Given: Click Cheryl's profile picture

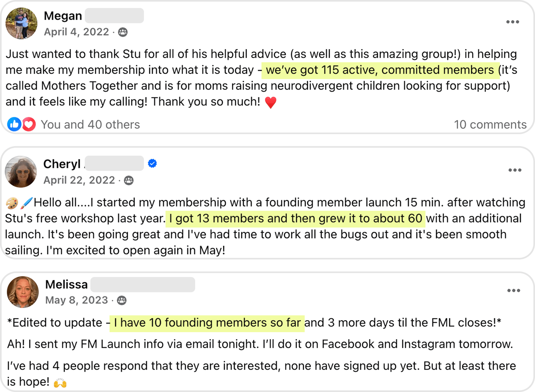Looking at the screenshot, I should 21,172.
